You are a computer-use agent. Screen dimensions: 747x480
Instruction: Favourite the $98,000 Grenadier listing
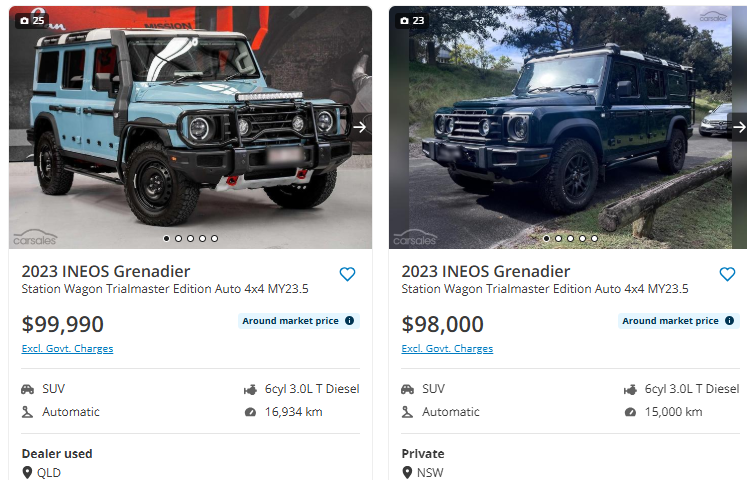point(727,274)
